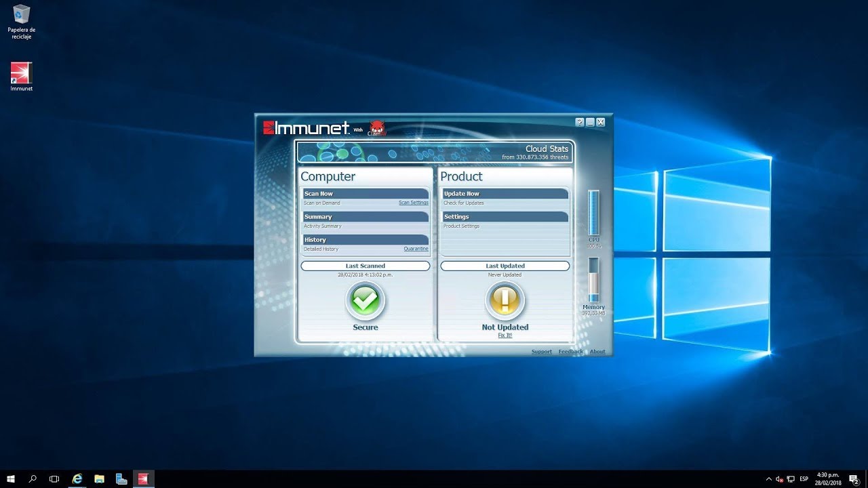
Task: Click the last scanned date 28/02/2018 text
Action: click(366, 275)
